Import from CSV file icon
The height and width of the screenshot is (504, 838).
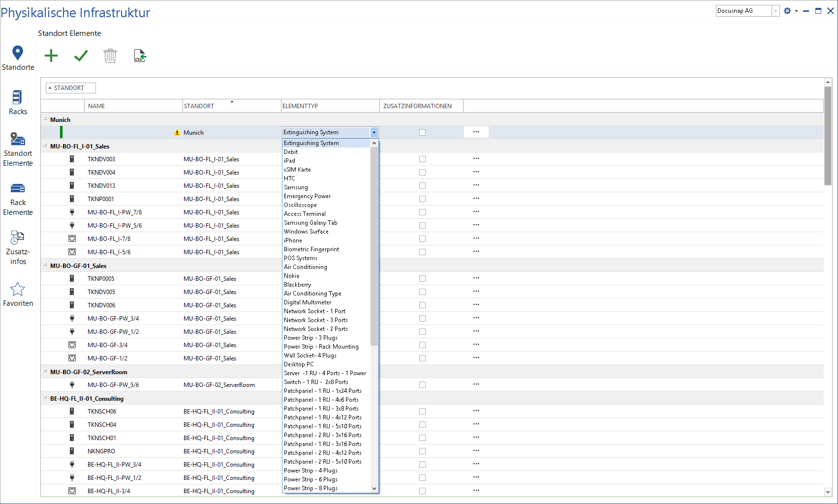[x=140, y=56]
